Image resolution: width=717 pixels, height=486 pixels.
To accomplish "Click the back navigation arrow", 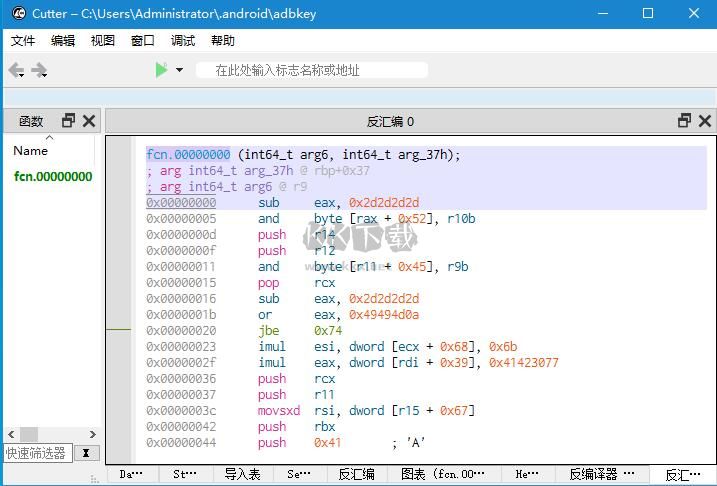I will (17, 70).
